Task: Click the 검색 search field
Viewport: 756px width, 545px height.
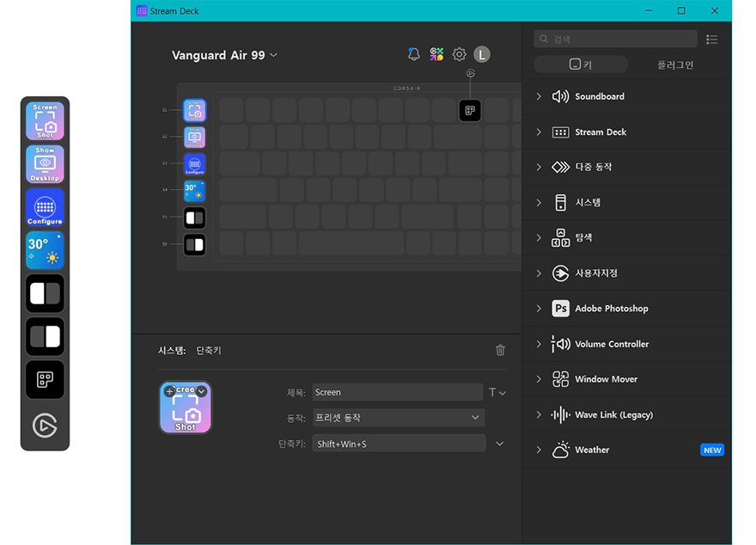Action: (x=616, y=39)
